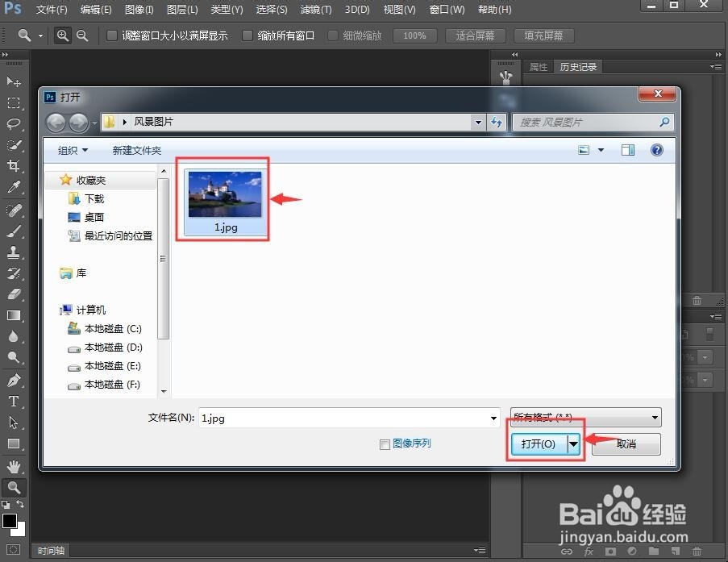Select the Dodge tool
Viewport: 728px width, 562px height.
[x=14, y=357]
